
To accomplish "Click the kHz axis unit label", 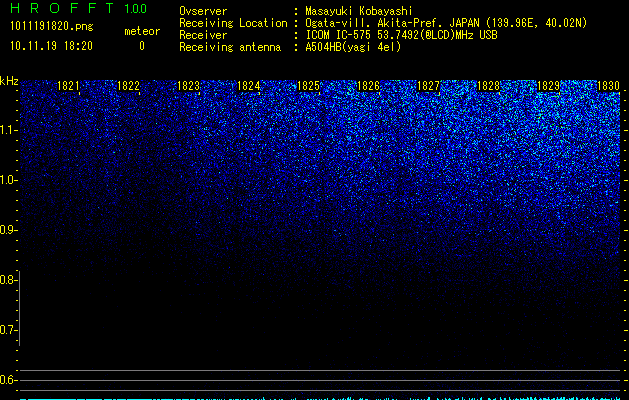I will pyautogui.click(x=9, y=81).
